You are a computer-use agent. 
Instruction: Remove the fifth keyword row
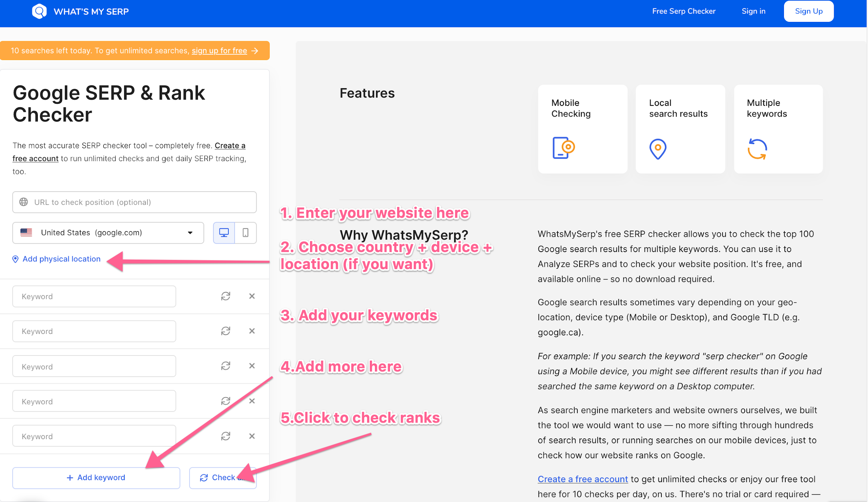[252, 436]
